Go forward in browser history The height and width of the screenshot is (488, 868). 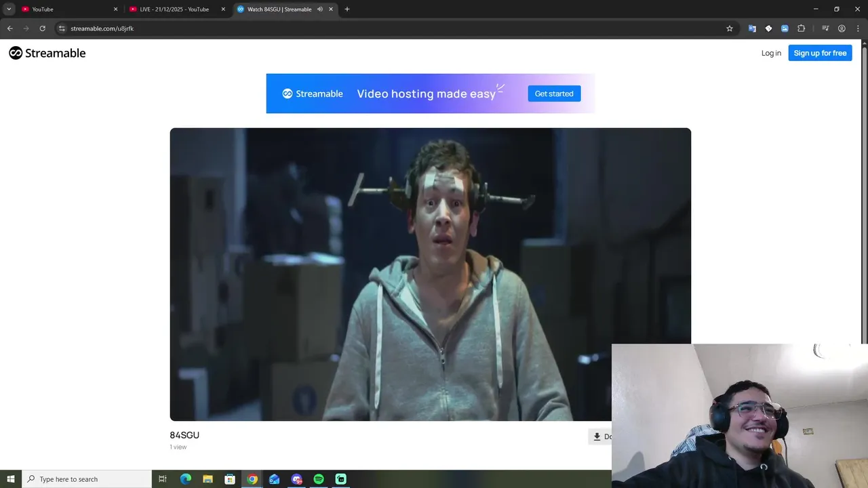[26, 28]
